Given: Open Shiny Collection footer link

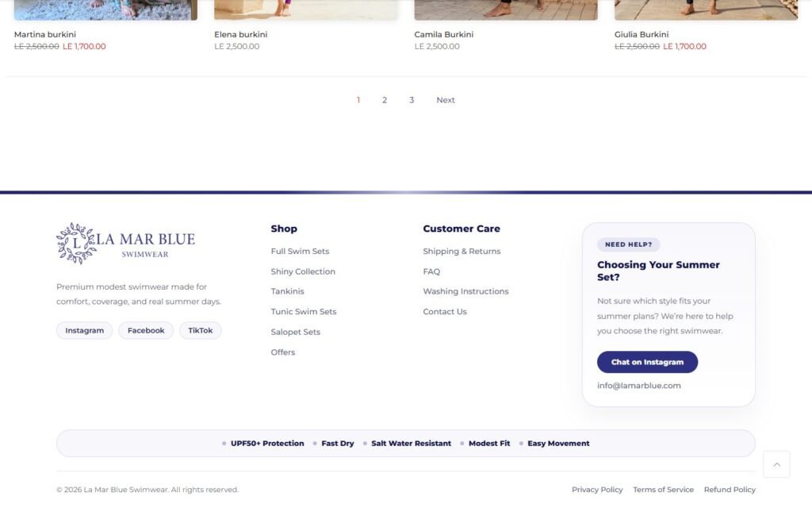Looking at the screenshot, I should pyautogui.click(x=303, y=271).
